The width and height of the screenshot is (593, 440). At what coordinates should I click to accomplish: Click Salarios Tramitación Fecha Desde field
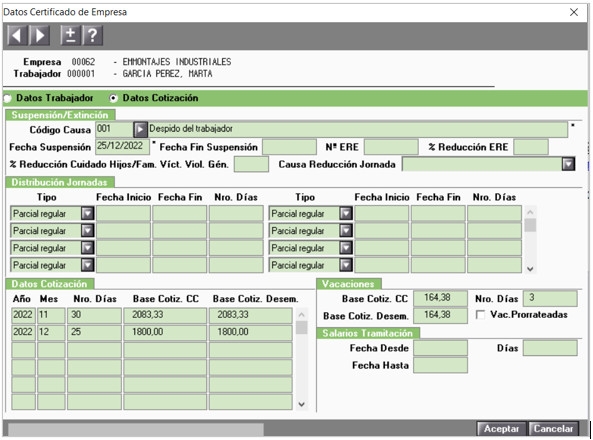click(x=440, y=348)
